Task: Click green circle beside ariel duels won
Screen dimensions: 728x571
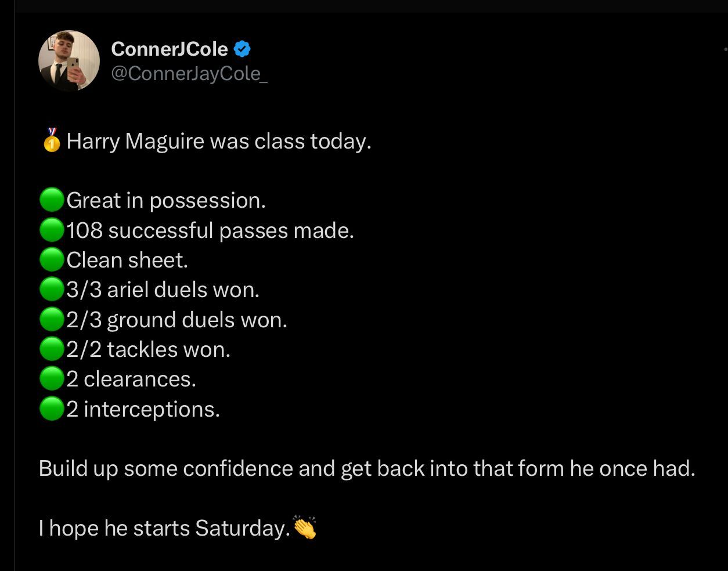Action: coord(52,290)
